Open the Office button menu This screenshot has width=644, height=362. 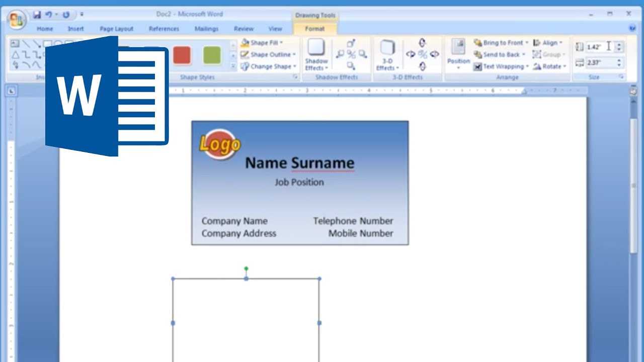point(16,20)
